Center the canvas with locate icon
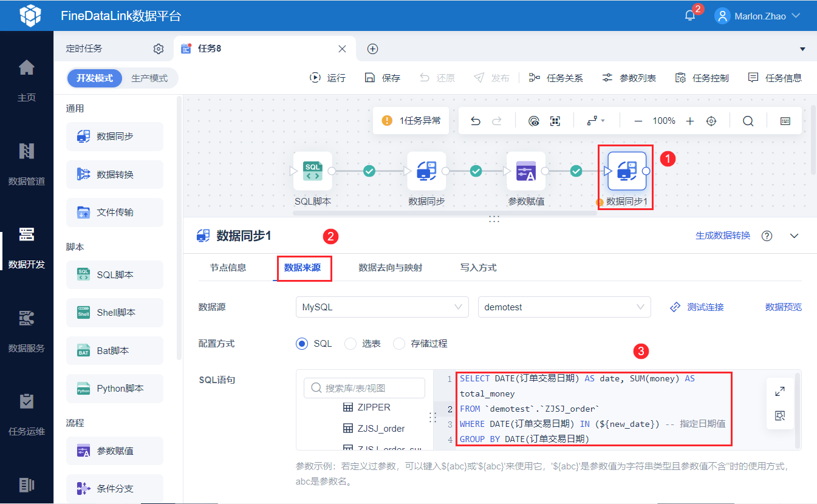Screen dimensions: 817x504 tap(711, 121)
